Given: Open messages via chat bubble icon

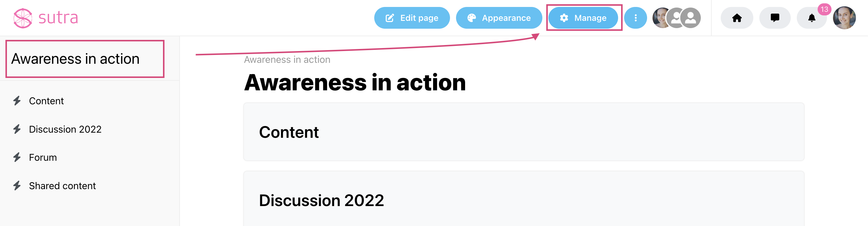Looking at the screenshot, I should 775,18.
